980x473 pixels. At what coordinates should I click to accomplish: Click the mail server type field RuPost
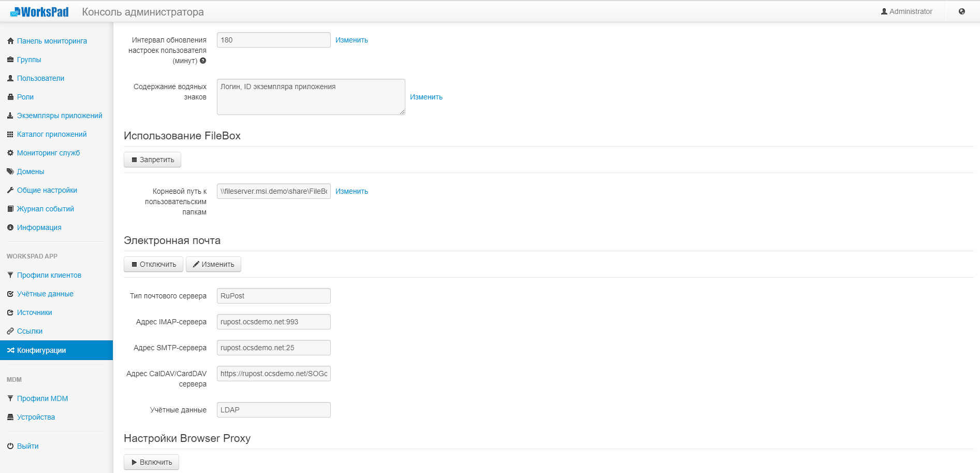[273, 296]
